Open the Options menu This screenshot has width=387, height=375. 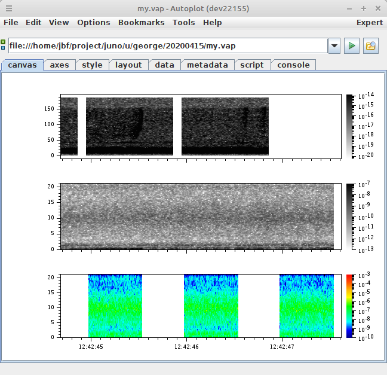pyautogui.click(x=94, y=23)
